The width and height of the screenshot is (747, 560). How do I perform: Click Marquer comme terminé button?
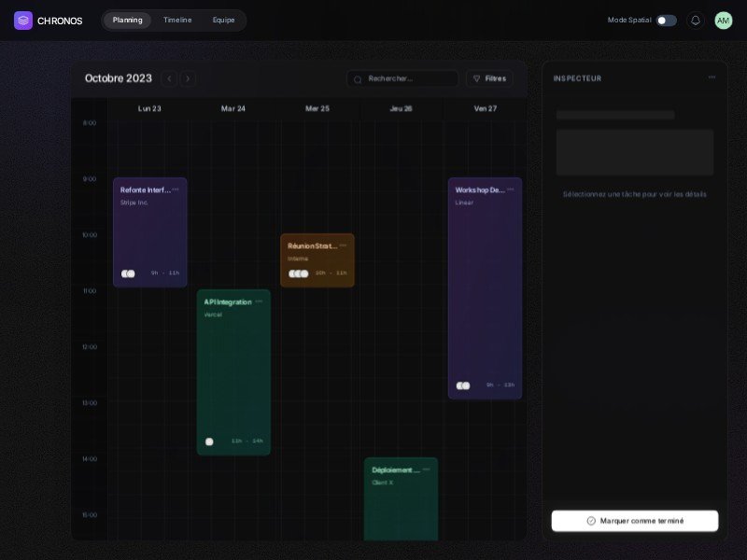[635, 521]
